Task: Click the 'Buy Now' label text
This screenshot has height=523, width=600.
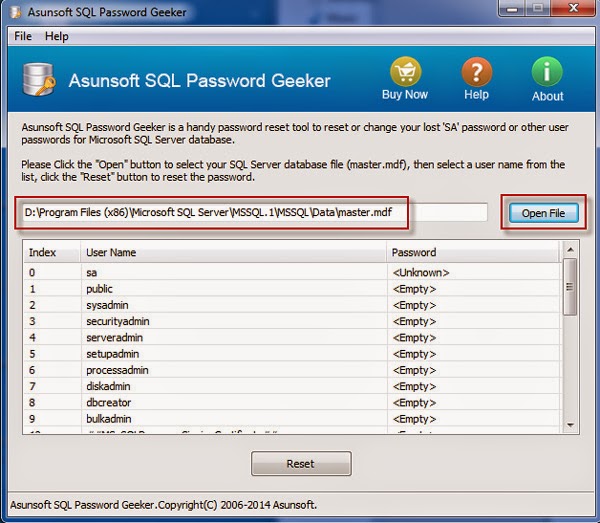Action: 405,94
